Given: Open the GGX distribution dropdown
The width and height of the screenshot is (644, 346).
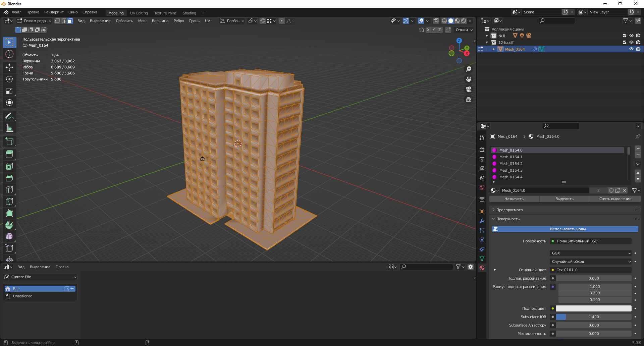Looking at the screenshot, I should pos(591,253).
